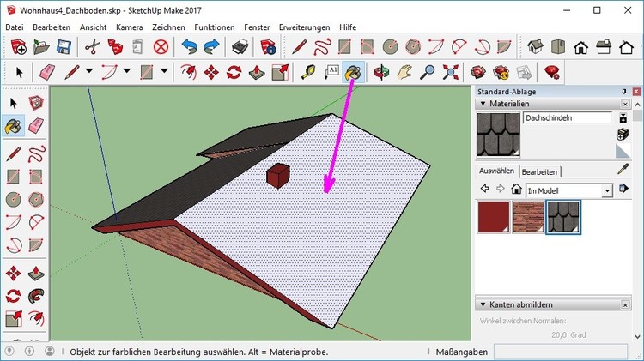The width and height of the screenshot is (644, 361).
Task: Open the Erweiterungen menu
Action: [x=304, y=27]
